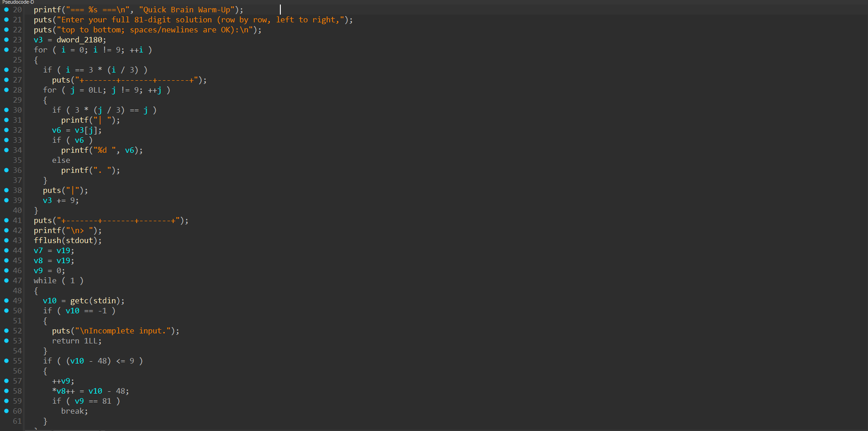Set breakpoint dot on line 49
This screenshot has width=868, height=431.
6,301
